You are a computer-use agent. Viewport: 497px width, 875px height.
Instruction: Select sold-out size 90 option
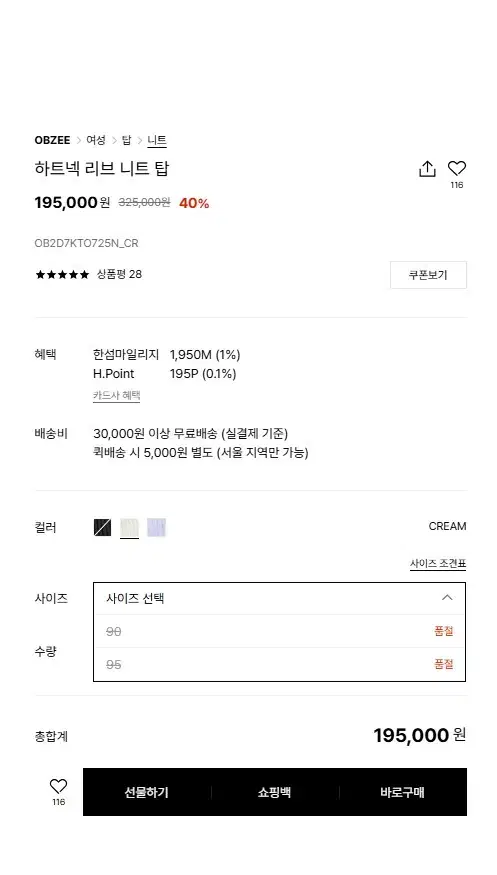[x=279, y=631]
